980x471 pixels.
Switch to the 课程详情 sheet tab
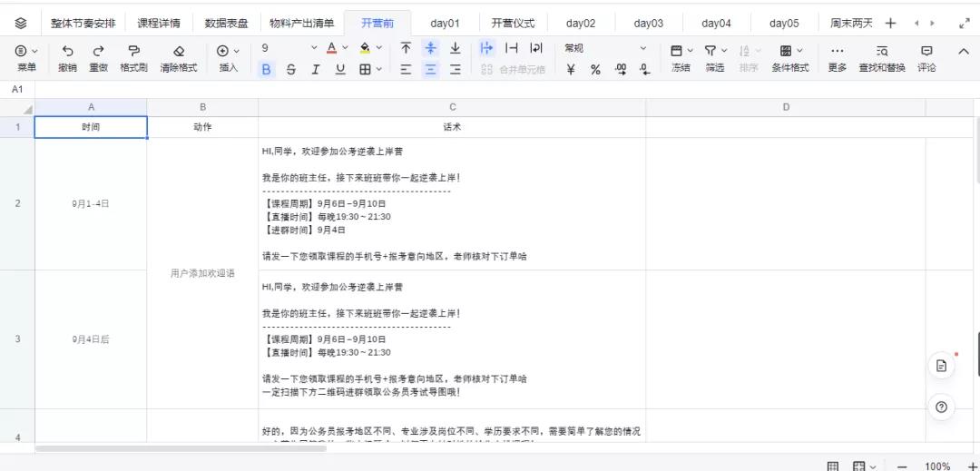[159, 24]
